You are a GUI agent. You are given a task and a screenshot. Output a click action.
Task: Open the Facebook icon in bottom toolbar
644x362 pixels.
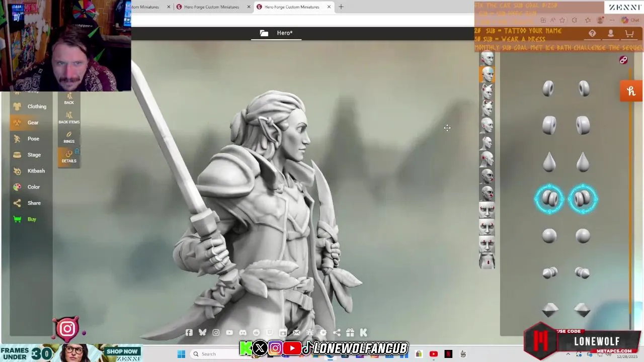pyautogui.click(x=189, y=333)
